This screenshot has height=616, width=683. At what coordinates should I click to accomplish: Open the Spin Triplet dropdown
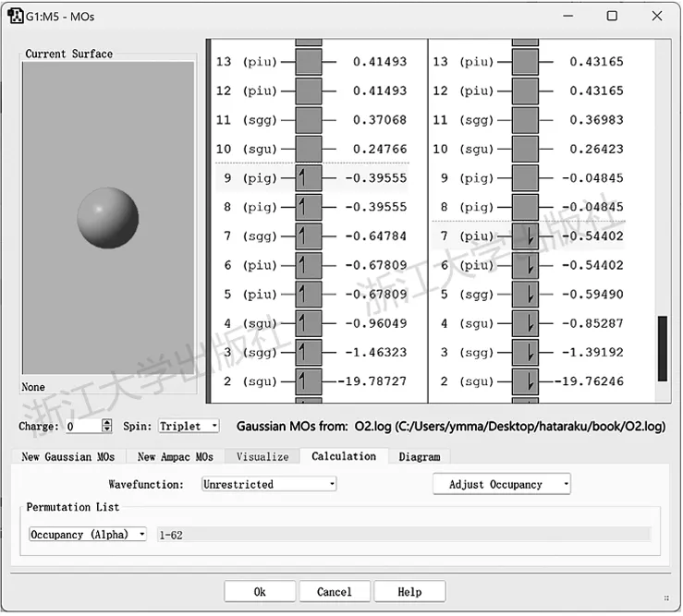(x=189, y=426)
